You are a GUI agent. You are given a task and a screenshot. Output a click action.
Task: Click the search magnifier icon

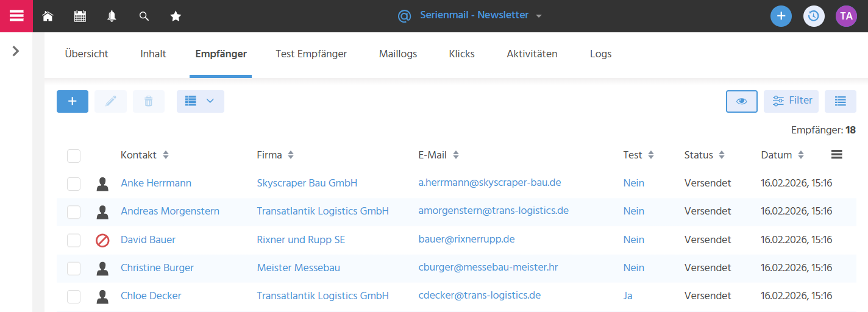click(144, 16)
